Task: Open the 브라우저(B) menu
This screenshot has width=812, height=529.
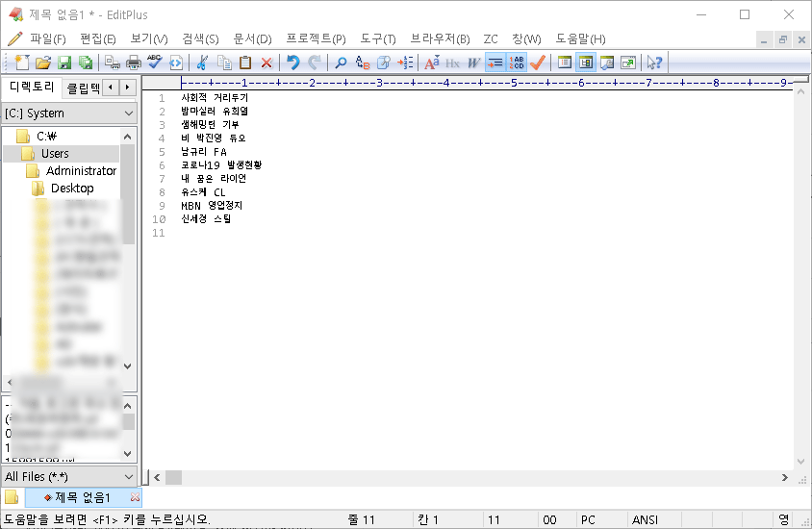Action: (x=441, y=38)
